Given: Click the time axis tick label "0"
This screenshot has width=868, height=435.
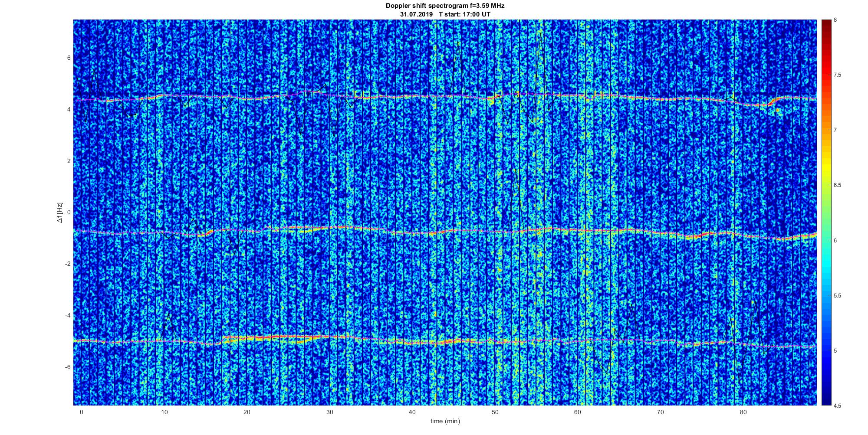Looking at the screenshot, I should [81, 412].
